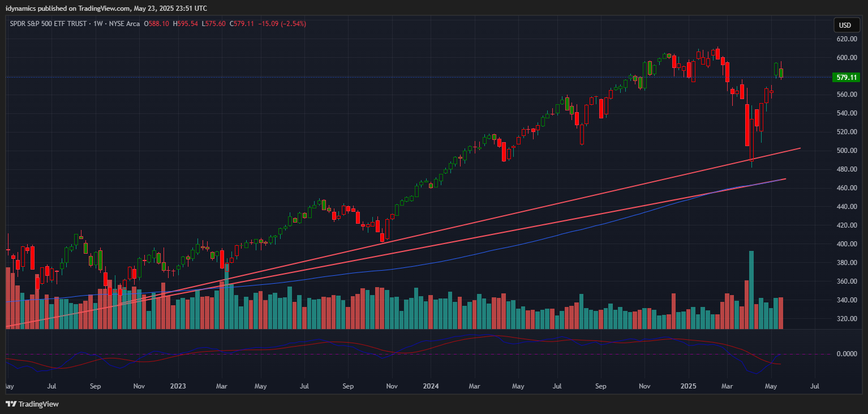
Task: Click the 400.00 price axis label
Action: [846, 244]
